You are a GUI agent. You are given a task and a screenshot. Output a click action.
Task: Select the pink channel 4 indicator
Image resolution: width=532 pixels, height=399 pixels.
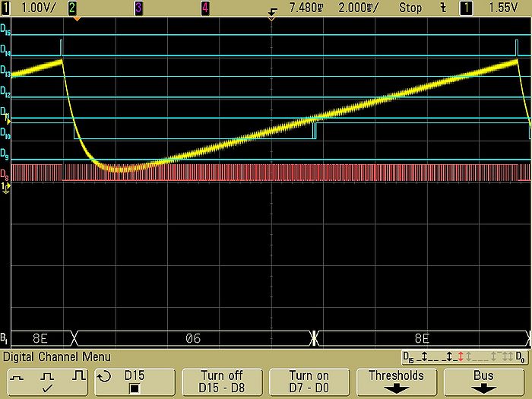(205, 7)
